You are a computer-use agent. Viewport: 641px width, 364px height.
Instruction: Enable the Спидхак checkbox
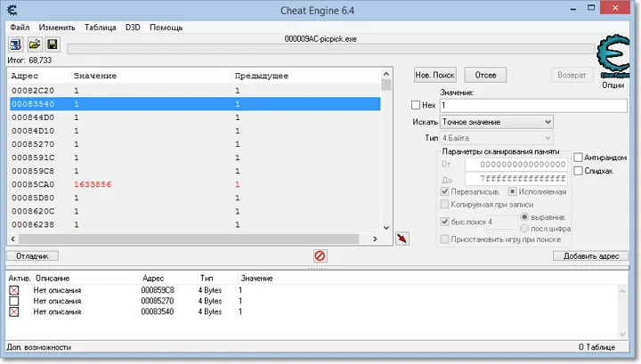coord(578,171)
